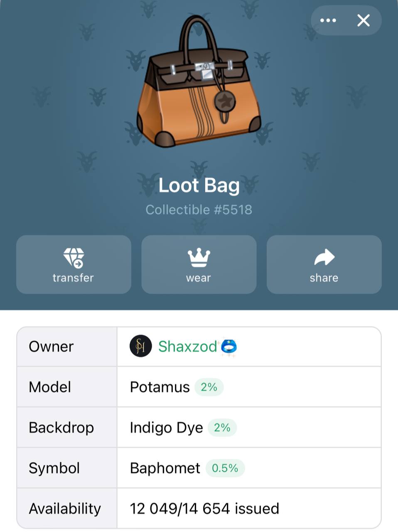The image size is (398, 532).
Task: Tap the 2% rarity badge next to Potamus
Action: [209, 387]
